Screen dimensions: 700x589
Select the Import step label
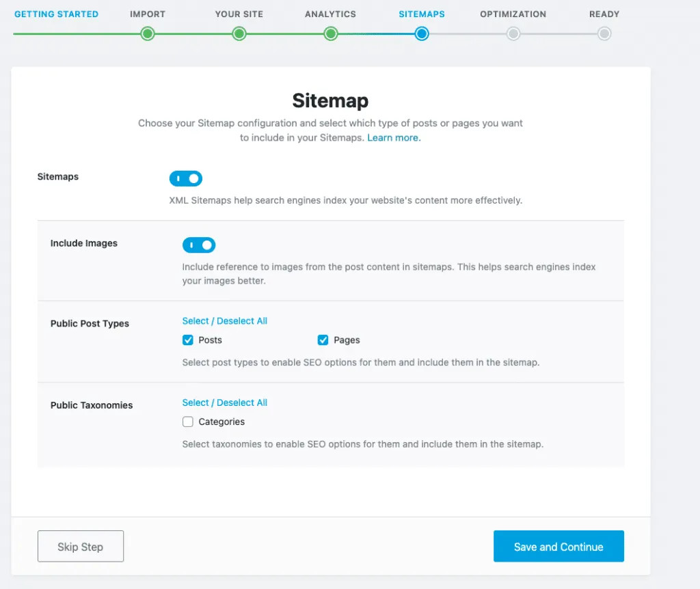[x=147, y=14]
